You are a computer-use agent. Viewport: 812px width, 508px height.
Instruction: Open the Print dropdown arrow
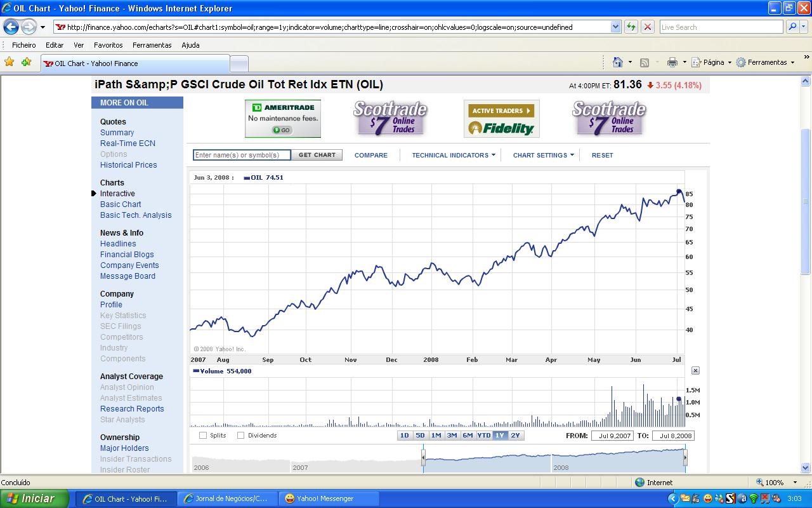point(684,62)
